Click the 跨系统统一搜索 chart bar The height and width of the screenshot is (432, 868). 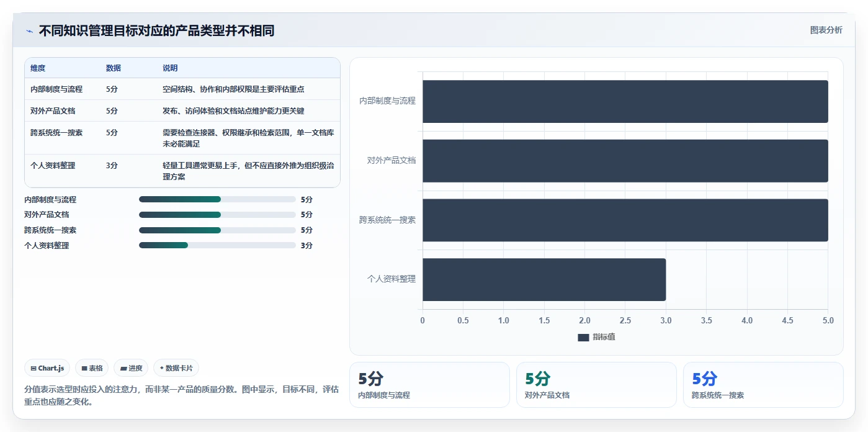pyautogui.click(x=625, y=220)
